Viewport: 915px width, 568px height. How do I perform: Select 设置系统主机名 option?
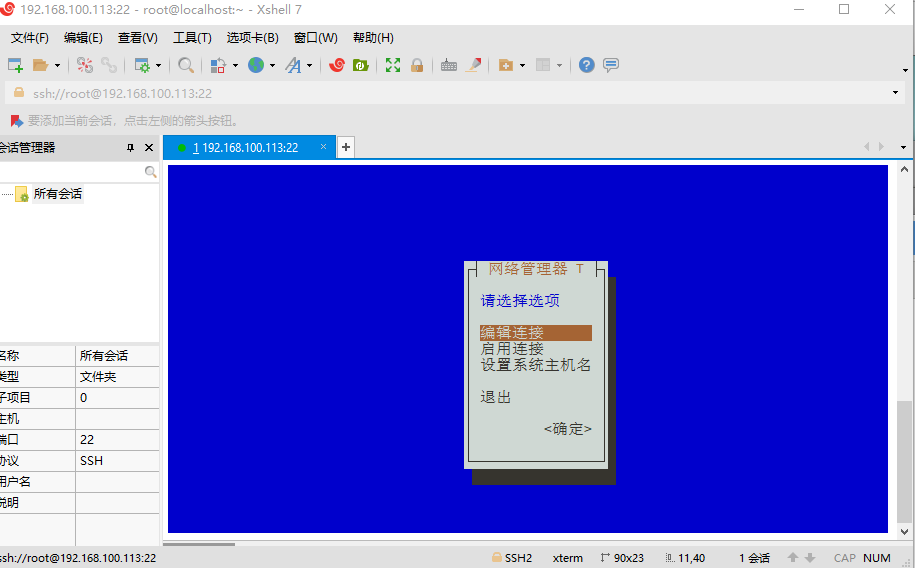click(x=536, y=365)
